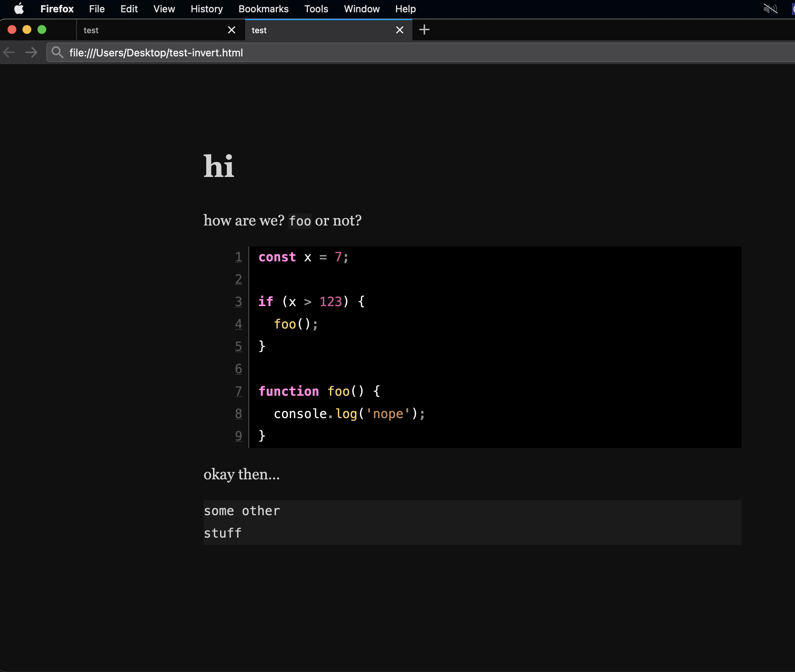Click line number 3 link
Image resolution: width=795 pixels, height=672 pixels.
click(239, 302)
